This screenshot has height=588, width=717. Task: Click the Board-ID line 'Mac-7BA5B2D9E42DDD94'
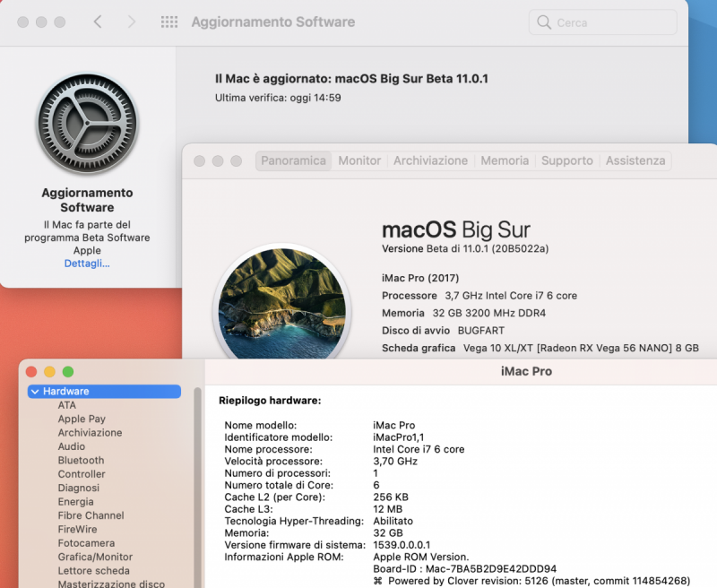pos(464,569)
